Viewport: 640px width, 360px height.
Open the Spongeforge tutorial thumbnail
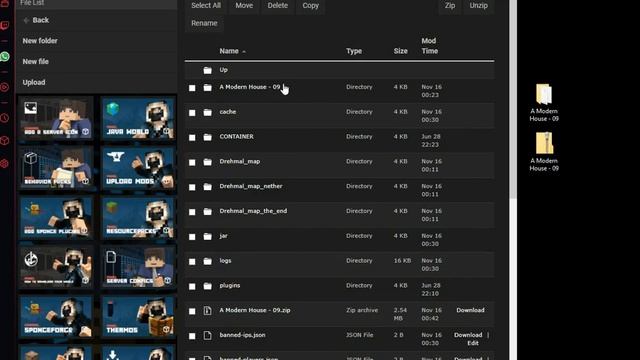56,317
